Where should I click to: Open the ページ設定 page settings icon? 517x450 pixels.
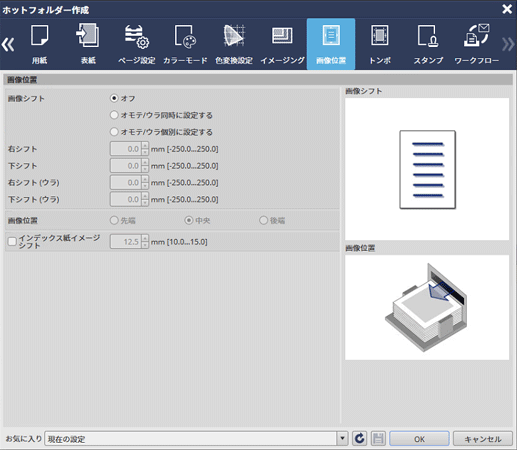[x=137, y=44]
